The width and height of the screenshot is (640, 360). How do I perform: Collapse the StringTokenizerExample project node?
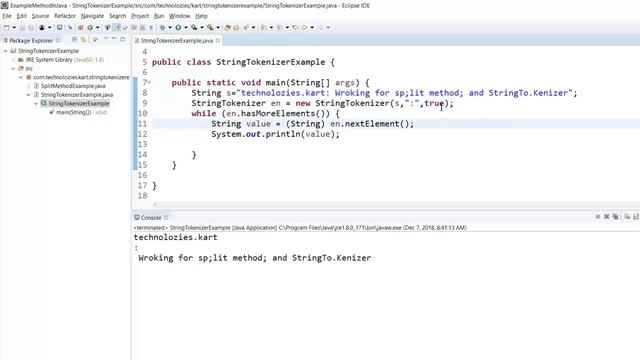[6, 51]
